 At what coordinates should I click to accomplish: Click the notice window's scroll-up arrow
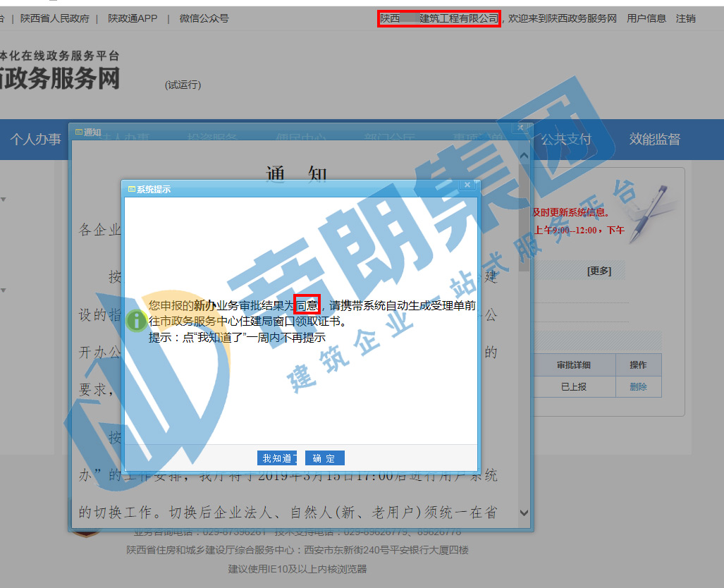pos(524,156)
